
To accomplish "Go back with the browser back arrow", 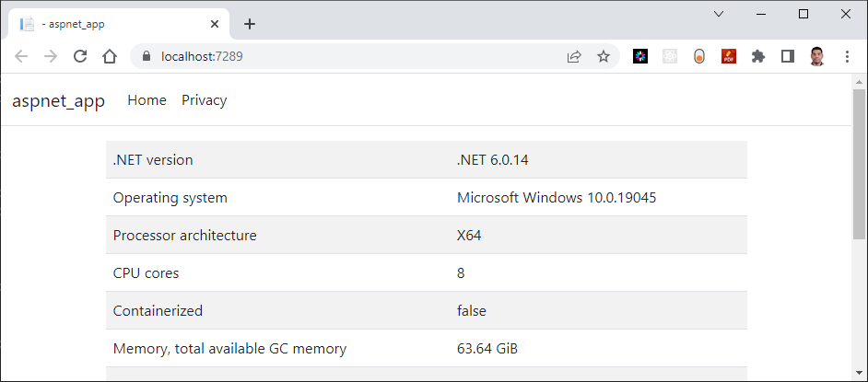I will tap(21, 56).
